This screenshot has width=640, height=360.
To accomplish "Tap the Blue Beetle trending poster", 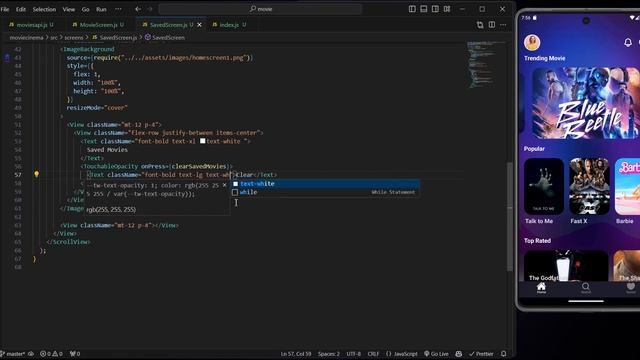I will pos(586,103).
